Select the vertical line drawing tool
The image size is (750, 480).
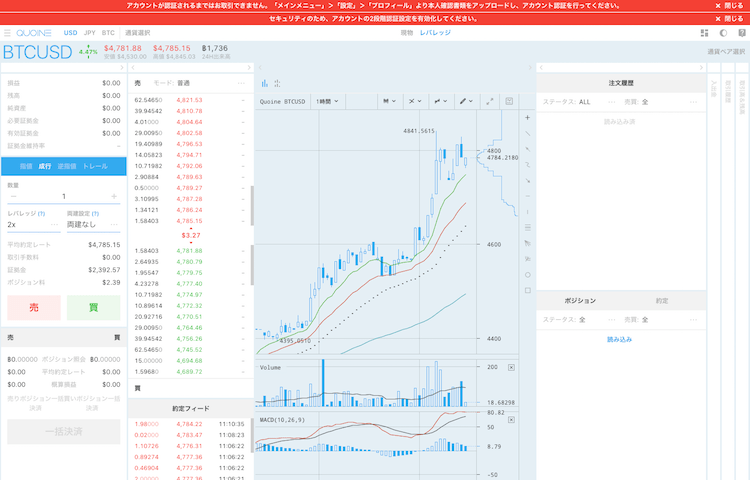528,212
